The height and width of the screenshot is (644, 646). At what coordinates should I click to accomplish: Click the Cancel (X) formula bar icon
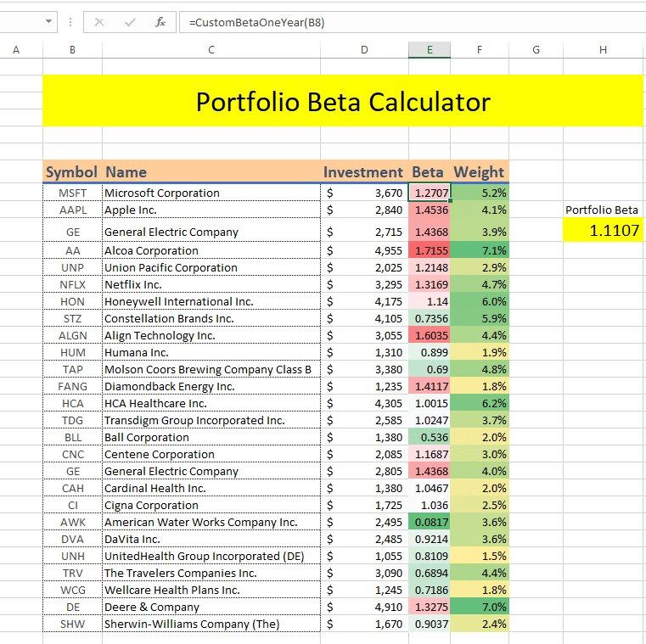(99, 22)
